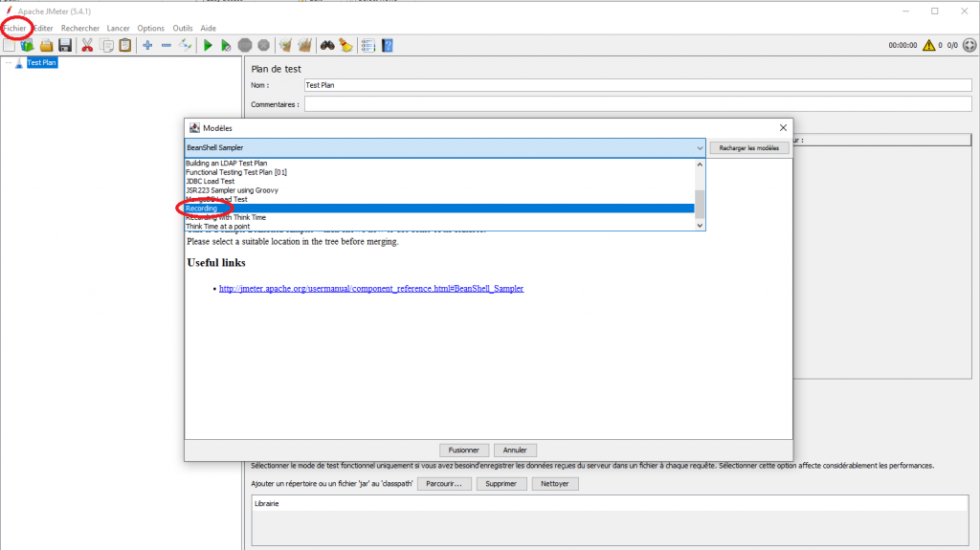
Task: Start the test with the green play icon
Action: point(208,45)
